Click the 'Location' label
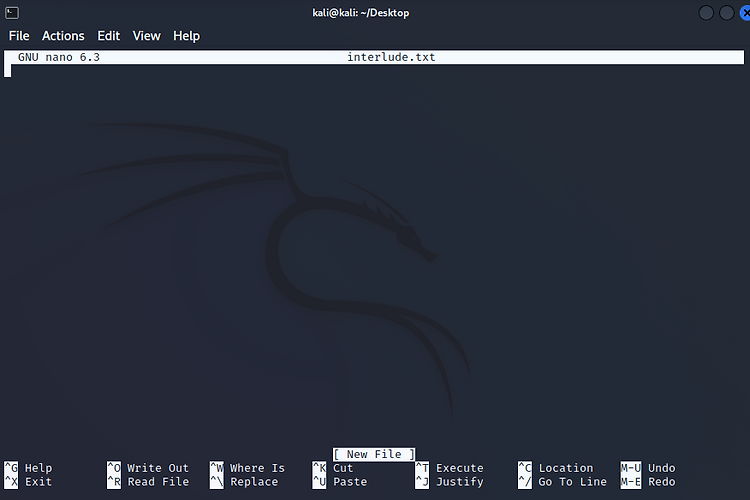Screen dimensions: 750x500 click(x=566, y=468)
